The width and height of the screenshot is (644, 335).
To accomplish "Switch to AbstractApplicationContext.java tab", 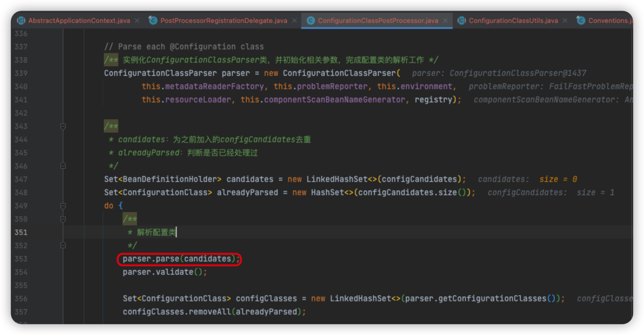I will coord(79,21).
